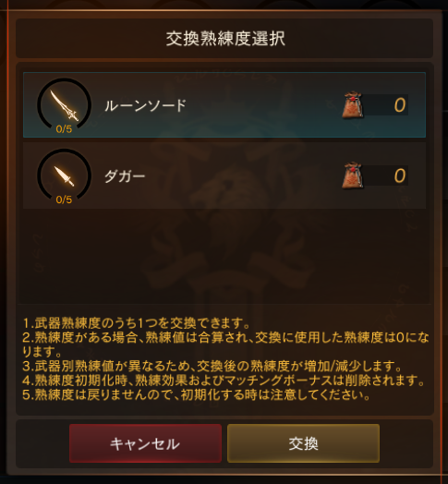Screen dimensions: 448x484
Task: Click the 交換熟練度選択 title header
Action: click(224, 38)
